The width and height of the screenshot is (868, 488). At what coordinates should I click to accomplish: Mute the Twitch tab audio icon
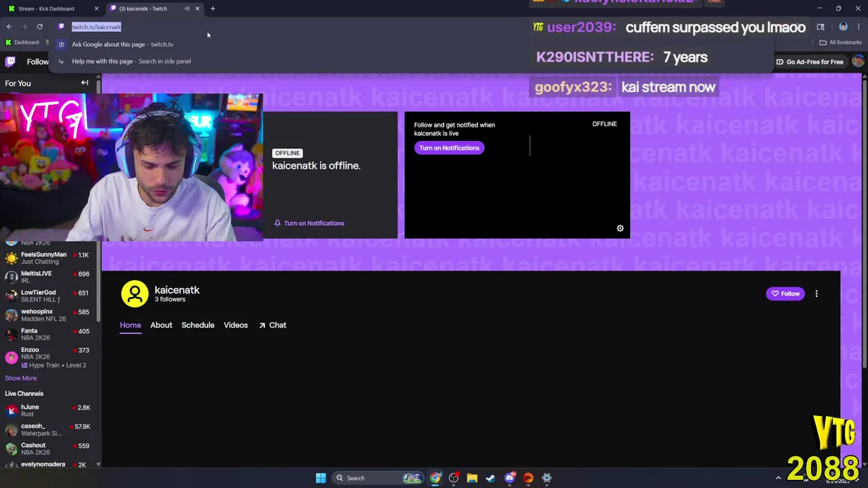[187, 9]
